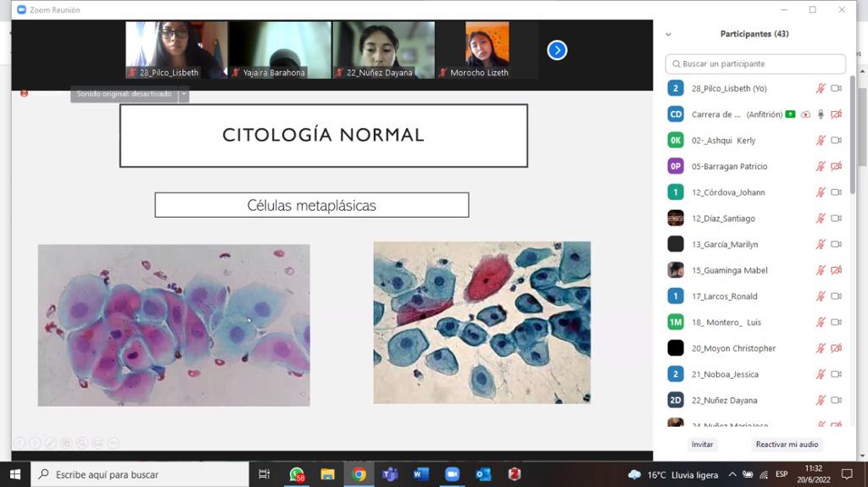The height and width of the screenshot is (487, 868).
Task: Click green screen-share badge beside Anfitrión
Action: [x=791, y=114]
